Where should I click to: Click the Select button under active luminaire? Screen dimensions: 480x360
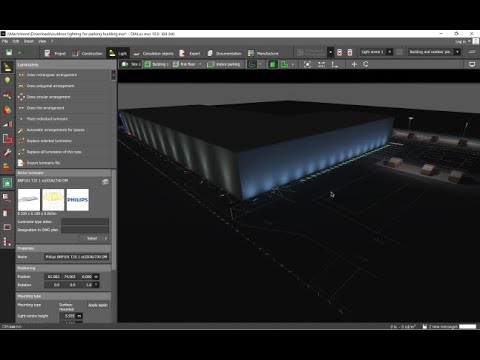coord(95,238)
